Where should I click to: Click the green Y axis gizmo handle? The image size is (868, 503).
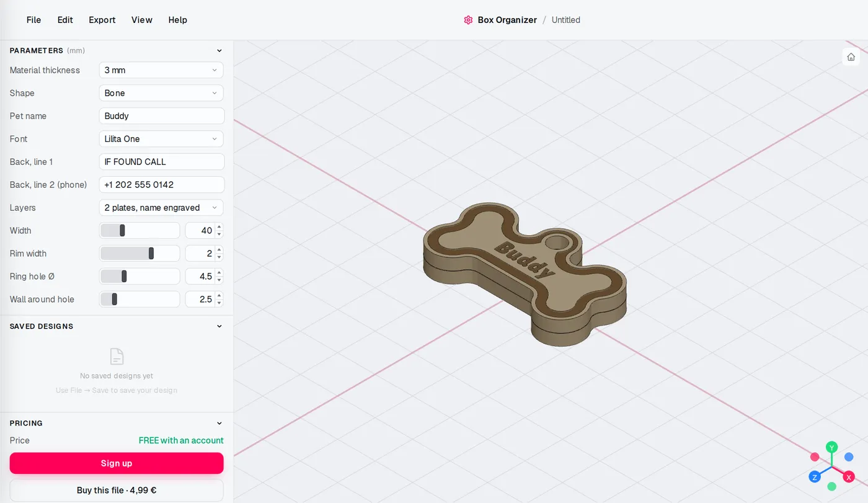(832, 447)
